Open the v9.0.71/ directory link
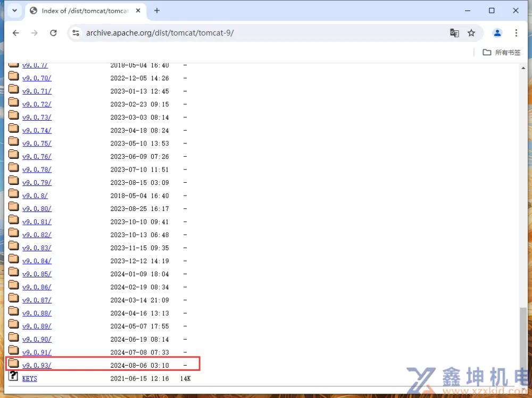The image size is (532, 398). pos(37,91)
